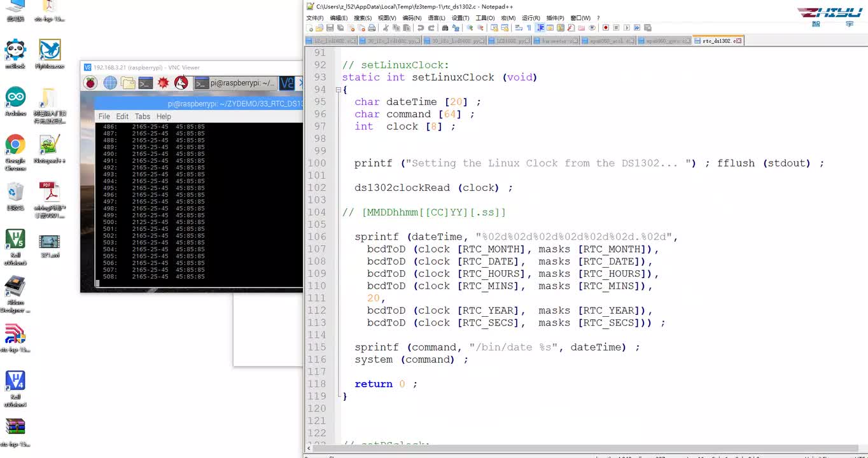Click Zoom in icon in Notepad++ toolbar
868x458 pixels.
(x=470, y=28)
